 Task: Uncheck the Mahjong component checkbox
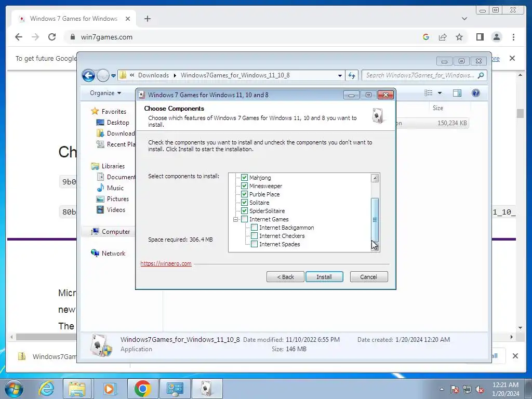point(244,178)
